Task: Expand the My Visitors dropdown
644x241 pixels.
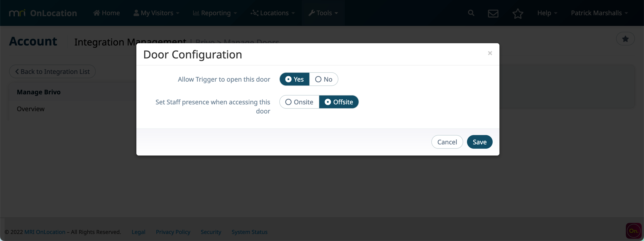Action: pos(157,13)
